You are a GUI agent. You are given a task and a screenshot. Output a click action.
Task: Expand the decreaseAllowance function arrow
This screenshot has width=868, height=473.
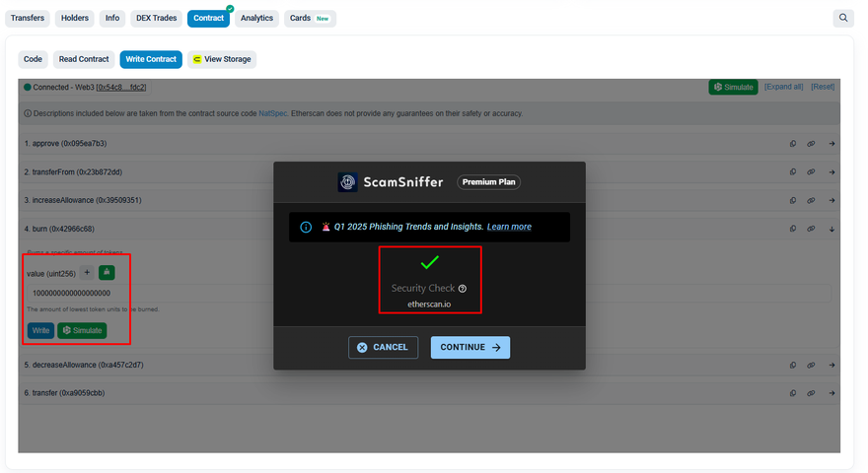[x=832, y=366]
